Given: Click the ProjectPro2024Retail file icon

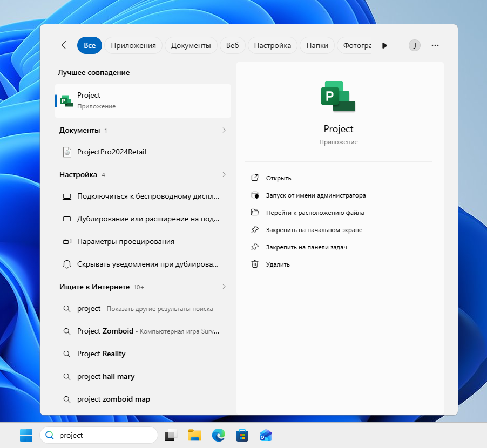Looking at the screenshot, I should coord(67,152).
